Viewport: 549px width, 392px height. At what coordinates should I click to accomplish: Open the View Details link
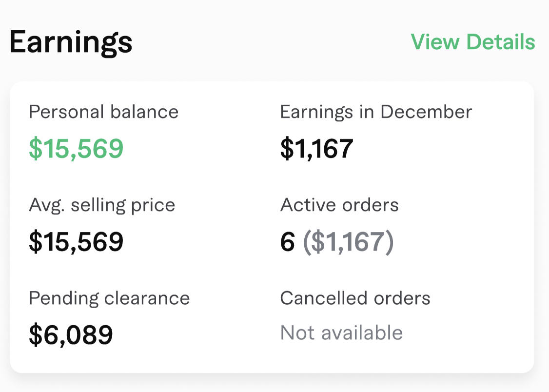coord(472,42)
